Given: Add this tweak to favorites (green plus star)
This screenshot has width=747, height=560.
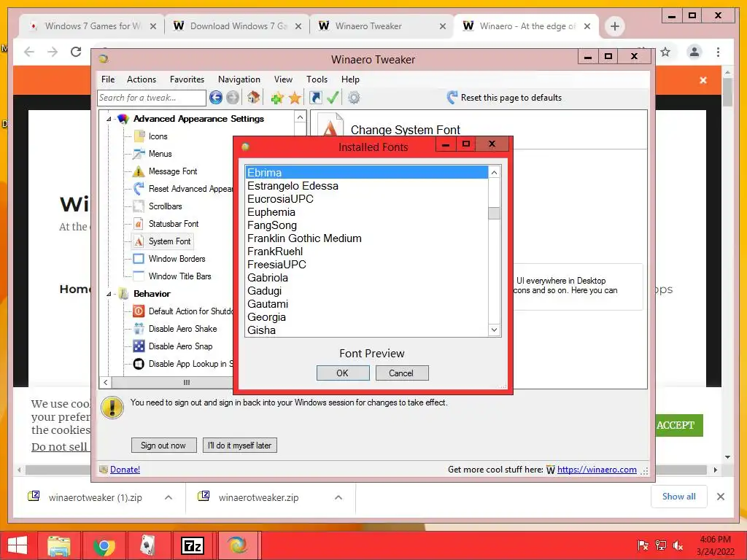Looking at the screenshot, I should tap(277, 98).
